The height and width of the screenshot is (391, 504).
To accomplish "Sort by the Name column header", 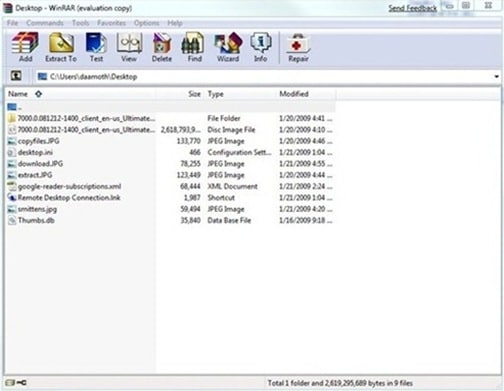I will 18,94.
